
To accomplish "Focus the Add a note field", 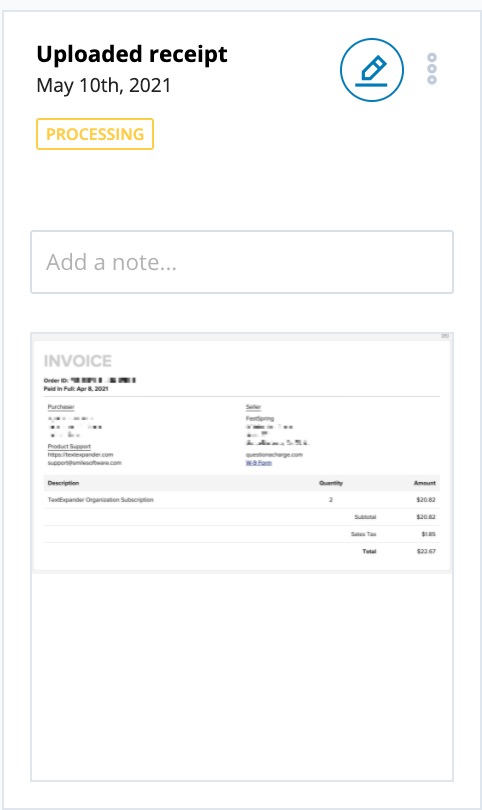I will [x=242, y=262].
